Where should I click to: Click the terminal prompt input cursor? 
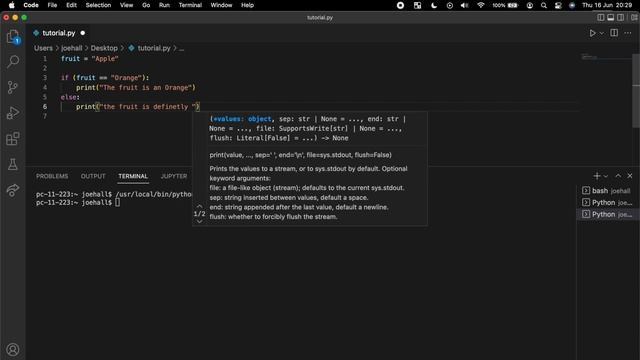pyautogui.click(x=118, y=202)
